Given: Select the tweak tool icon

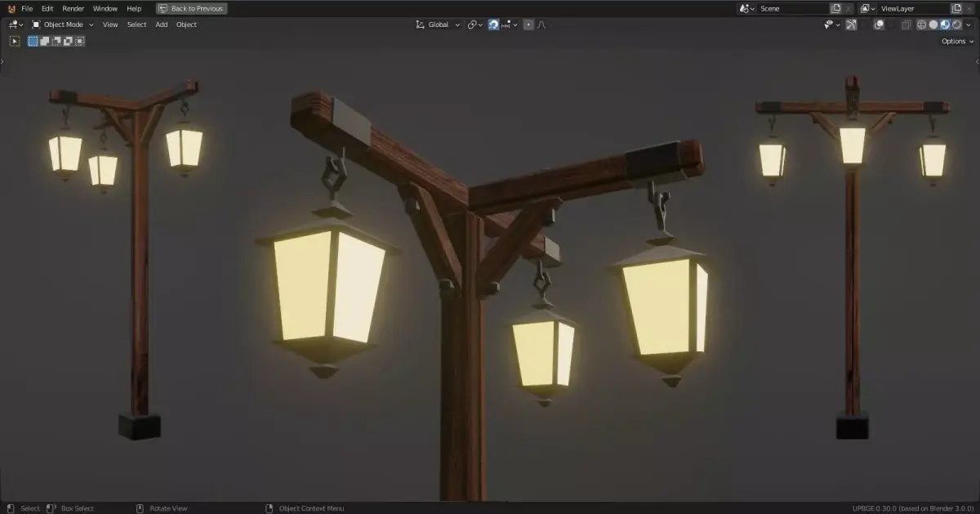Looking at the screenshot, I should [15, 41].
